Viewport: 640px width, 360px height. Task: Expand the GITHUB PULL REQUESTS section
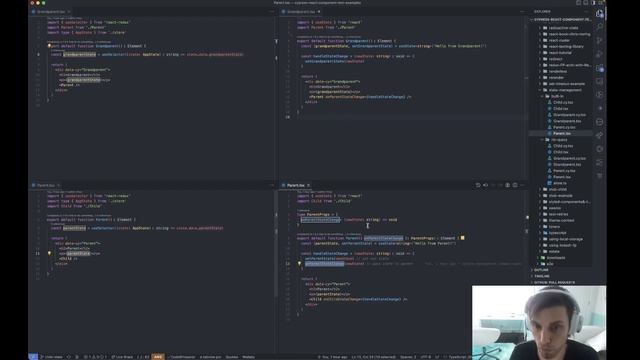(554, 282)
